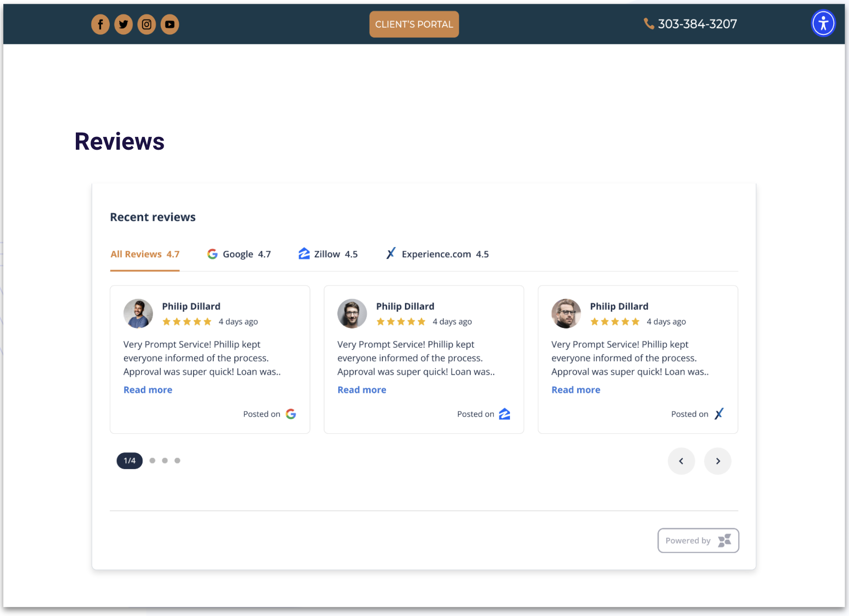The image size is (849, 616).
Task: Click the 1/4 page indicator pill
Action: [130, 461]
